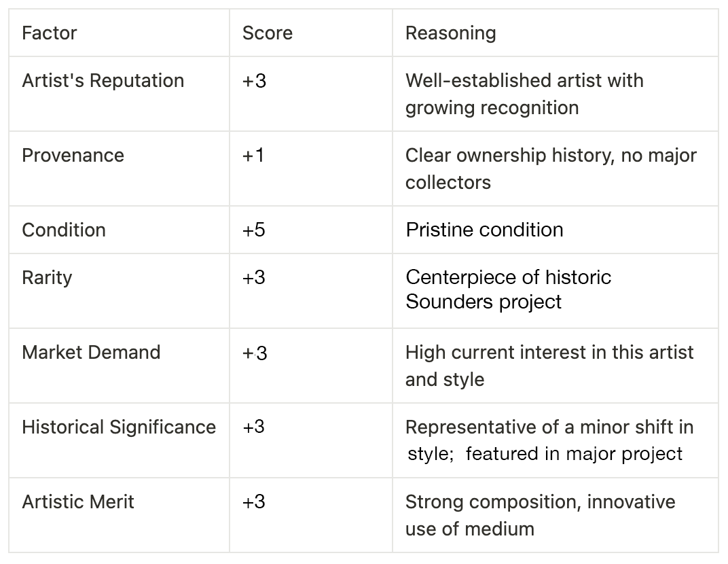Click the Factor column header
The height and width of the screenshot is (564, 728).
coord(50,33)
